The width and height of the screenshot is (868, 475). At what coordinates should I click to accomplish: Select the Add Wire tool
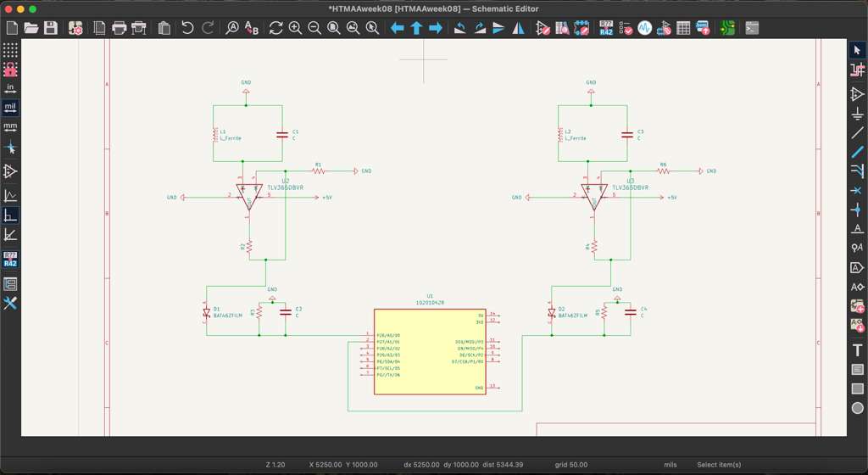coord(857,131)
